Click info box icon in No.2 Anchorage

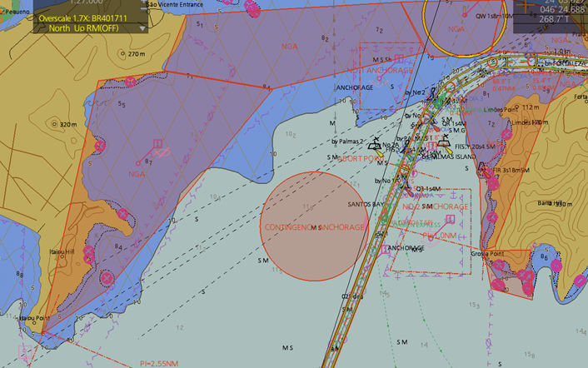pos(450,218)
